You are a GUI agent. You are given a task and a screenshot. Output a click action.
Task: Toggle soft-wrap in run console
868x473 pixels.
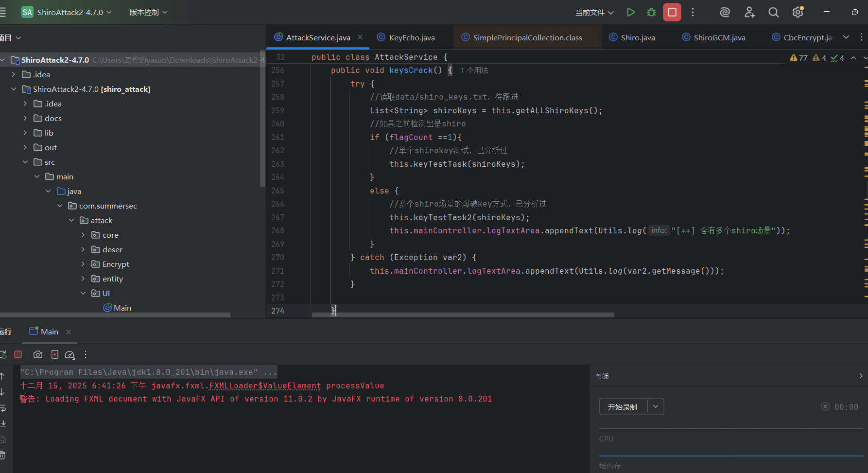pyautogui.click(x=3, y=408)
